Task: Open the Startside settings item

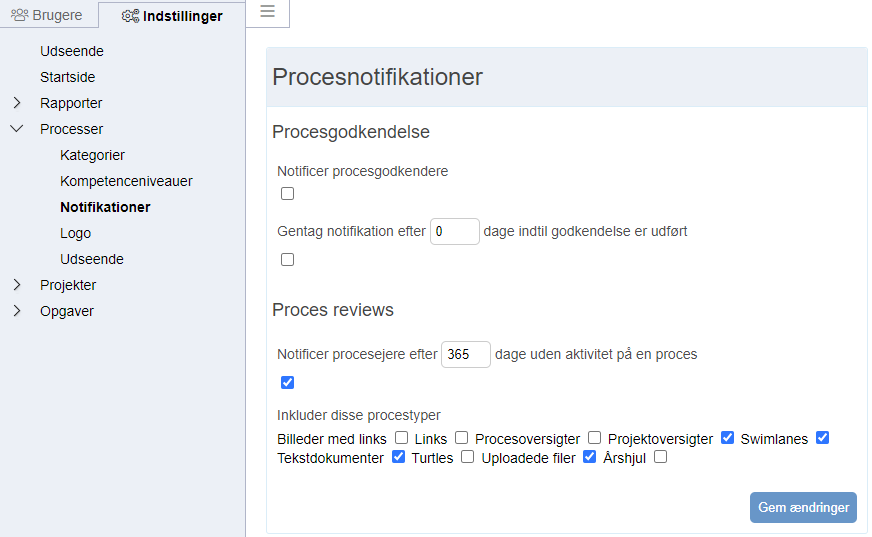Action: (67, 77)
